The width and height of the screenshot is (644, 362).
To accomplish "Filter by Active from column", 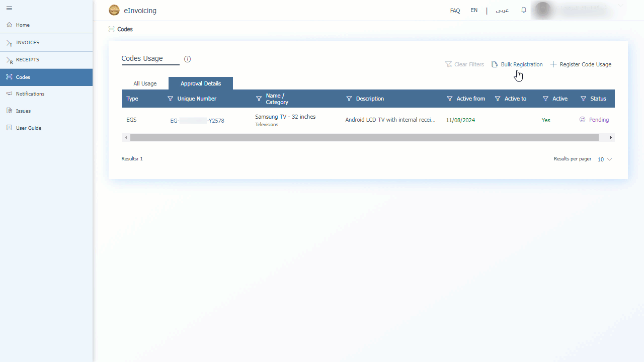I will tap(449, 99).
